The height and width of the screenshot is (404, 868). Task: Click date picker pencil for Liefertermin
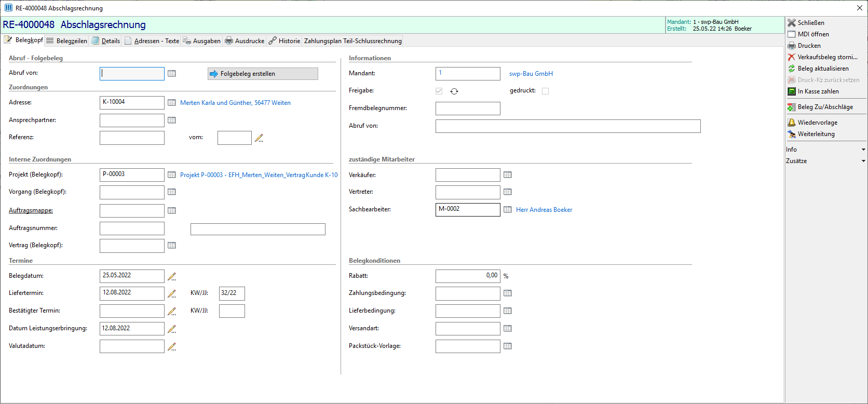[172, 294]
